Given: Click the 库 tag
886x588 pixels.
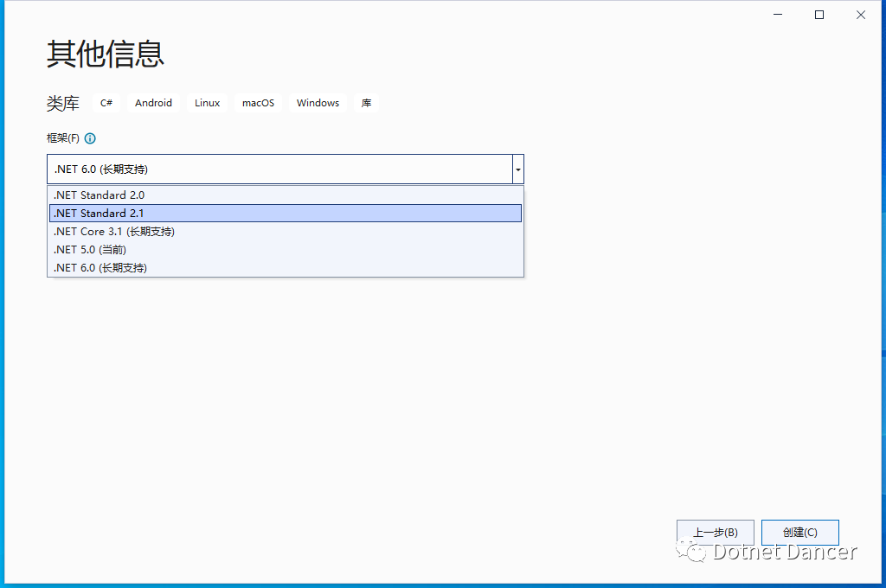Looking at the screenshot, I should [366, 103].
